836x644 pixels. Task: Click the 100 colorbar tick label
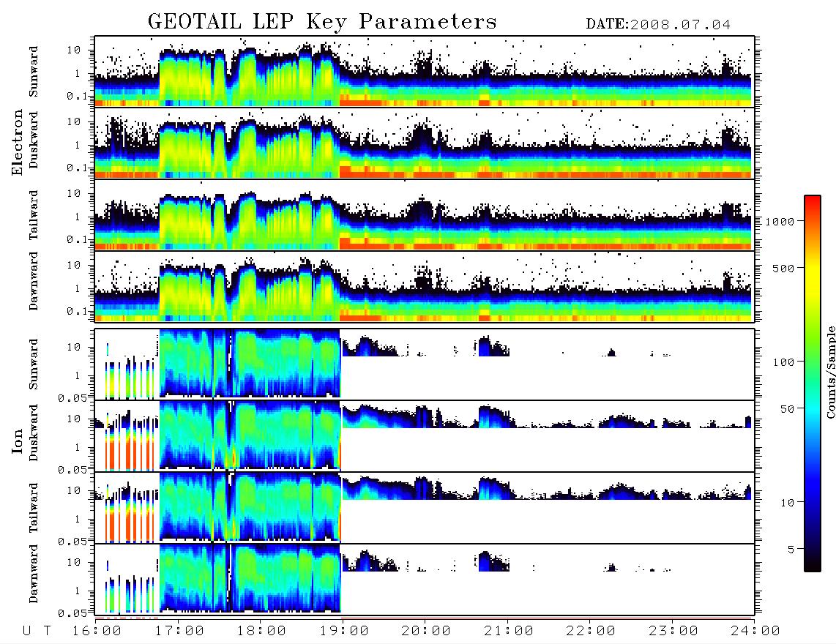point(783,362)
